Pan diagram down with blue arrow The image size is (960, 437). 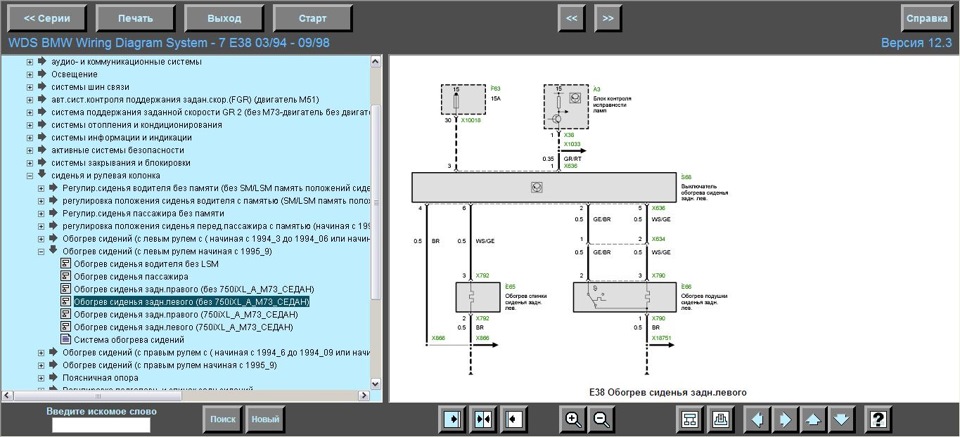click(842, 419)
